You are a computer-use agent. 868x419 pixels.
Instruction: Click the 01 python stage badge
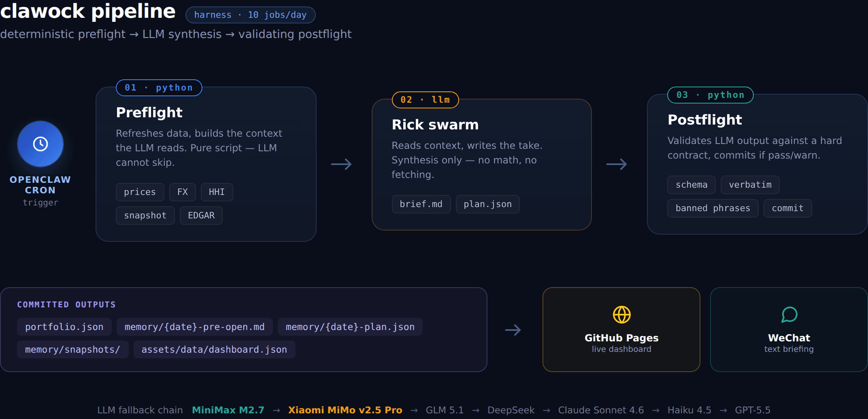point(159,88)
